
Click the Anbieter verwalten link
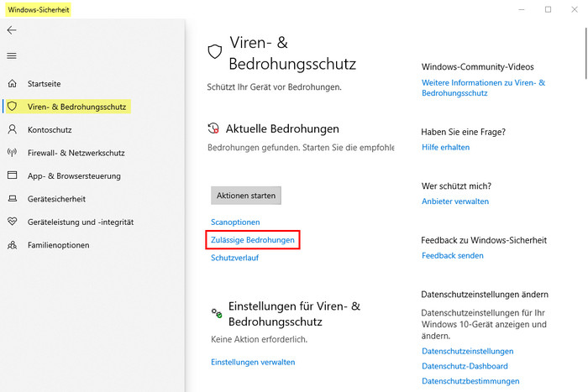coord(455,201)
